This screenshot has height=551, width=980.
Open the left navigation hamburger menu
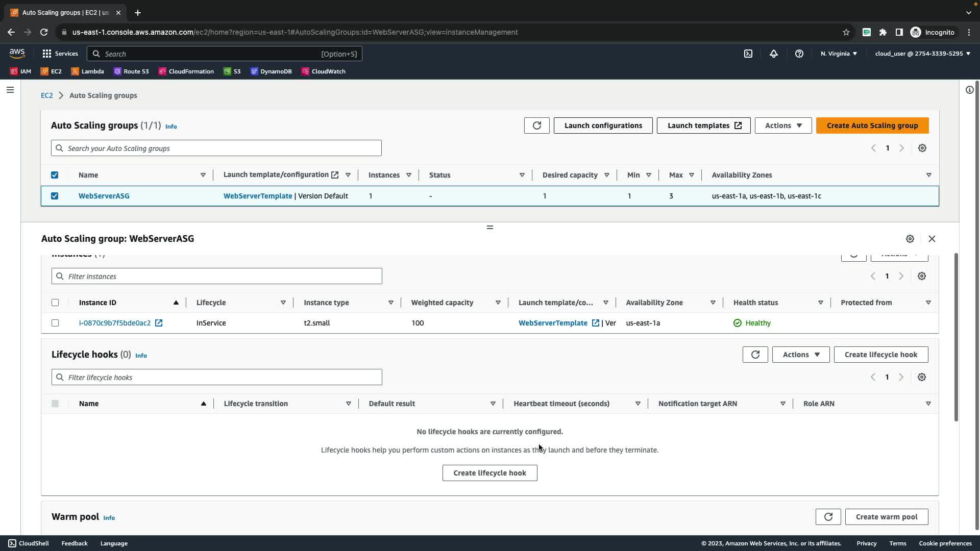coord(10,90)
